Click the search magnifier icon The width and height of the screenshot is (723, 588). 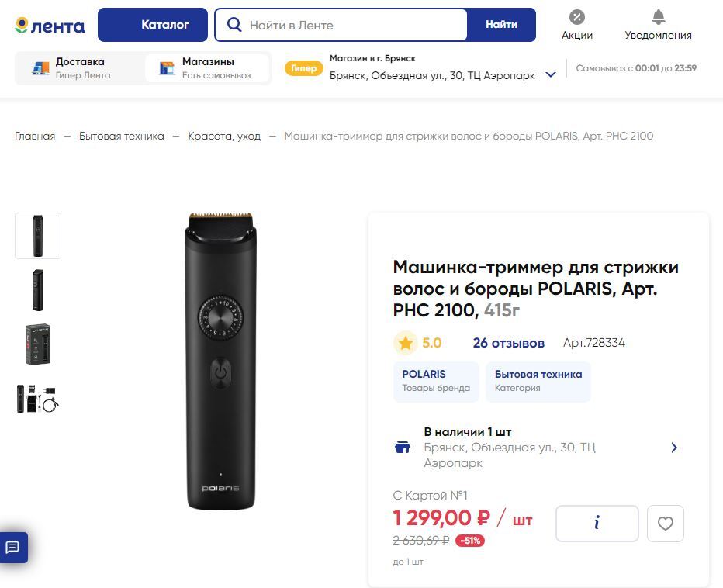[234, 25]
